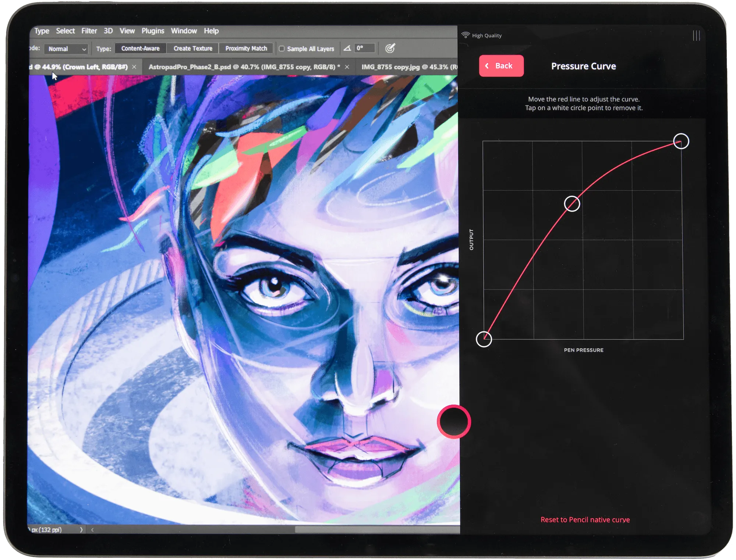Click the brush angle icon
This screenshot has width=736, height=560.
coord(347,48)
